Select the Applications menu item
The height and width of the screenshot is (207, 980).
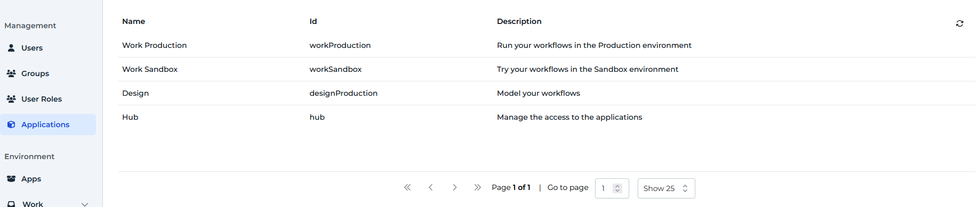click(48, 125)
